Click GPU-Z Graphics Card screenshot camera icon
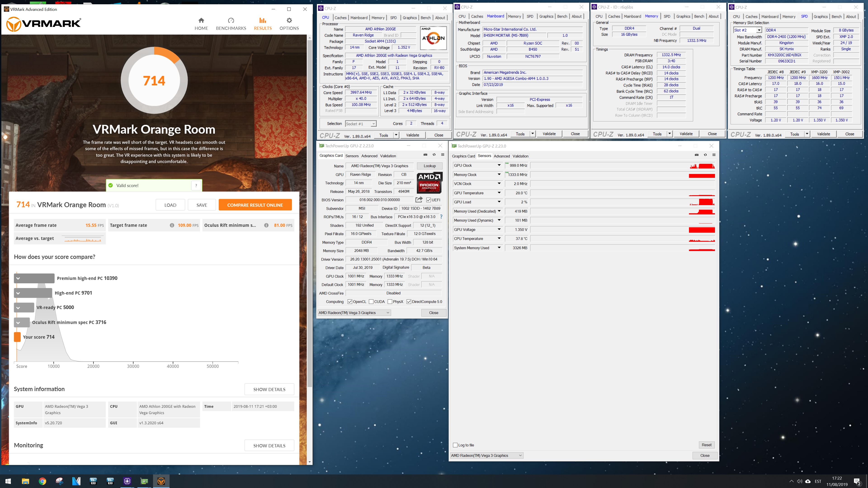The width and height of the screenshot is (868, 488). tap(425, 155)
